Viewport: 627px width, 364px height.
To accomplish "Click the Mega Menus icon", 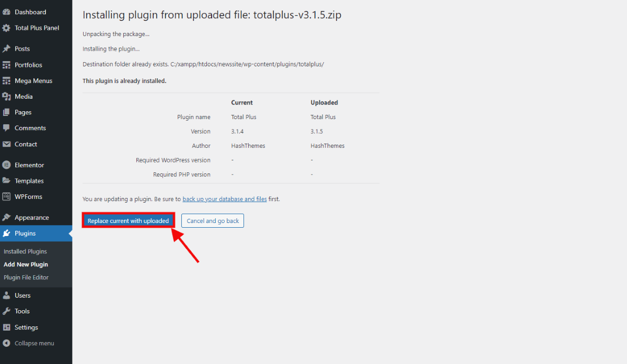I will [x=6, y=80].
